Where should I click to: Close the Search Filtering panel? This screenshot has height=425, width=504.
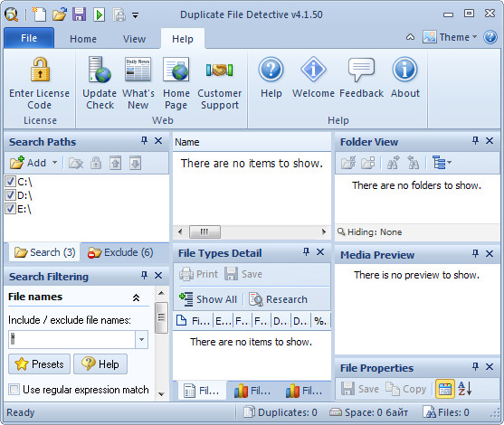tap(158, 275)
